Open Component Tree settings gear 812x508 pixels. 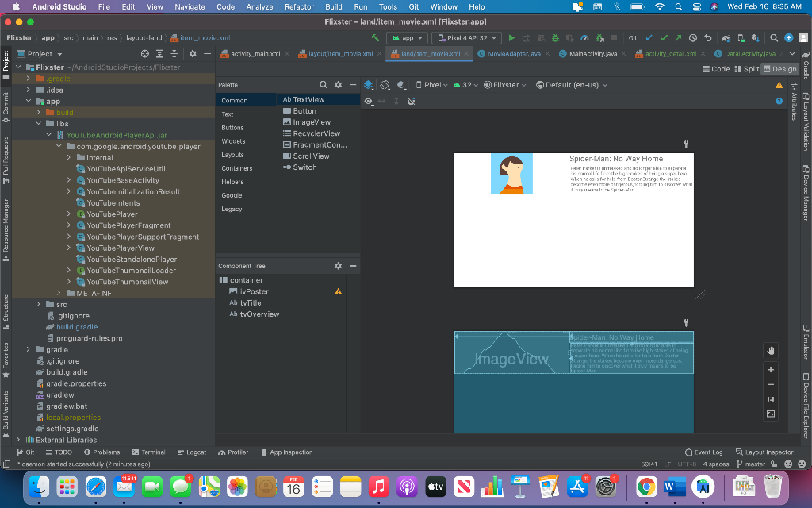point(338,266)
